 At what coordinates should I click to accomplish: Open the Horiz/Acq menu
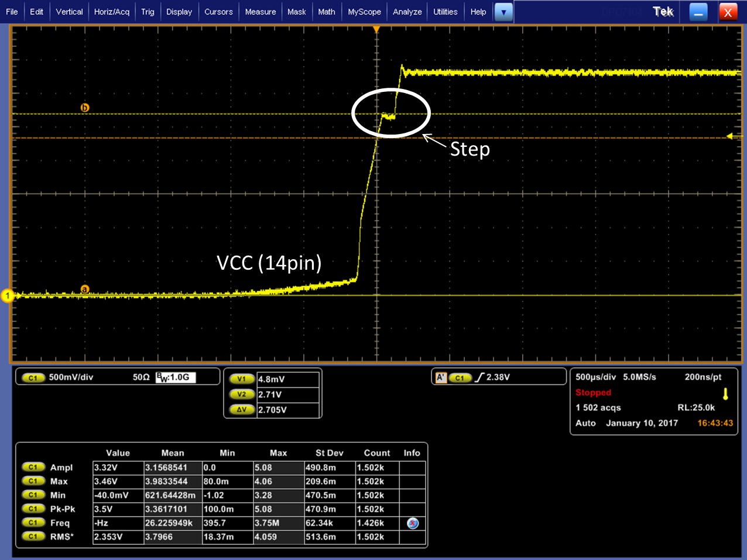tap(112, 12)
